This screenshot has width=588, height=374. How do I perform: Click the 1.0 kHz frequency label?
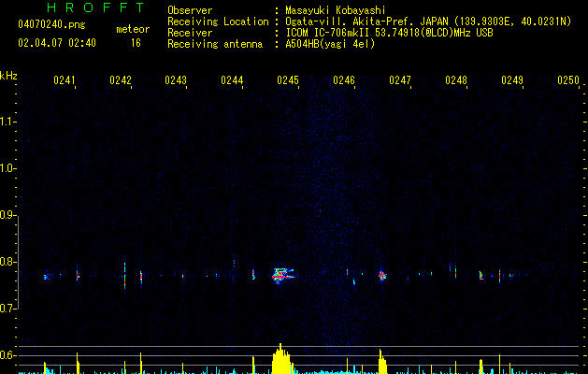pos(7,168)
